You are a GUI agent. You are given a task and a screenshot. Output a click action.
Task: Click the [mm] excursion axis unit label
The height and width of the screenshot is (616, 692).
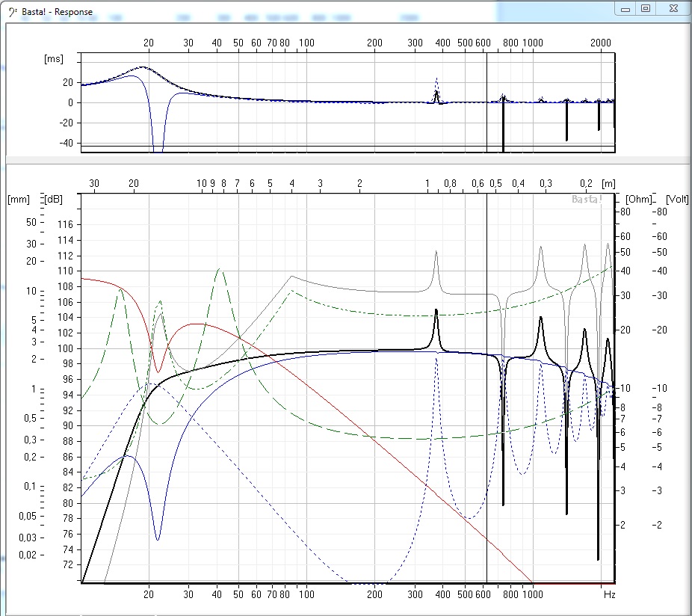[19, 199]
